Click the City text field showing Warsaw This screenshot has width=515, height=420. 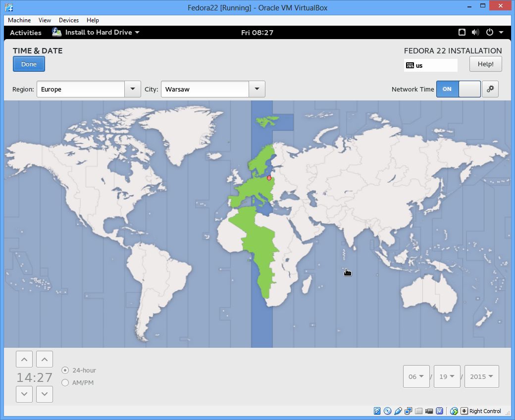(205, 89)
